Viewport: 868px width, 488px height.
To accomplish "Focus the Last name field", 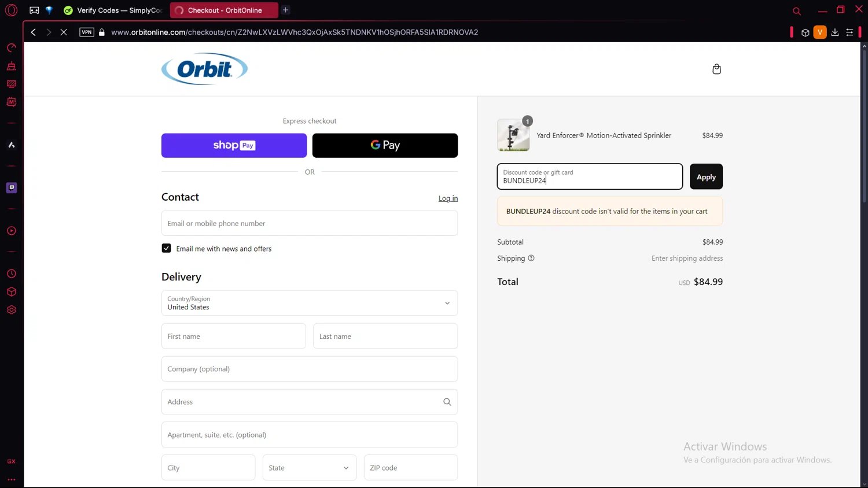I will tap(385, 336).
